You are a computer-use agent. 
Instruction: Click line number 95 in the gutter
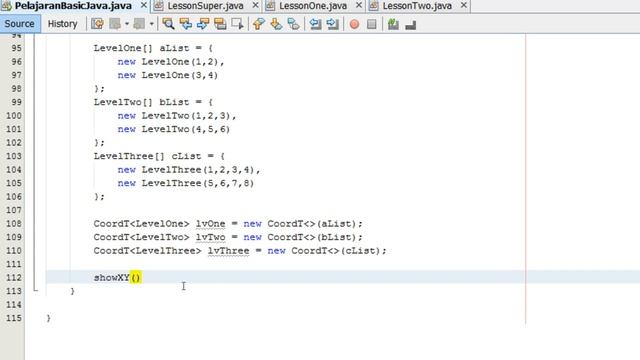tap(16, 48)
